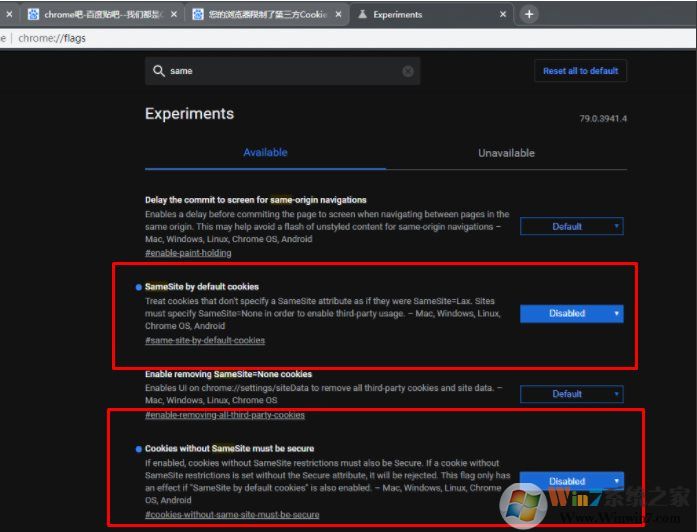Switch to the Unavailable tab
697x532 pixels.
coord(506,153)
